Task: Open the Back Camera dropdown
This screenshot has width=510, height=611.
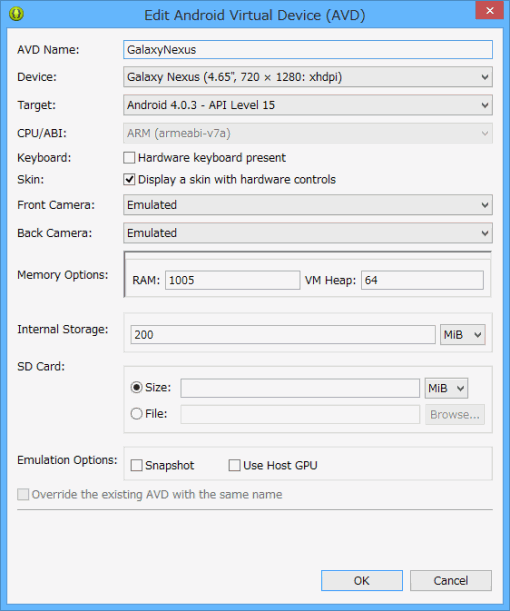Action: [308, 233]
